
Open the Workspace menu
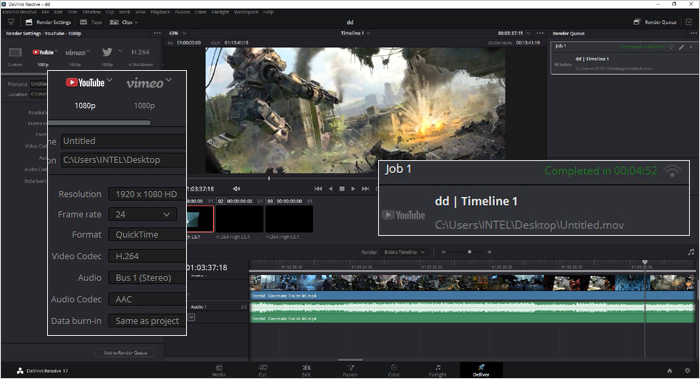click(x=246, y=12)
